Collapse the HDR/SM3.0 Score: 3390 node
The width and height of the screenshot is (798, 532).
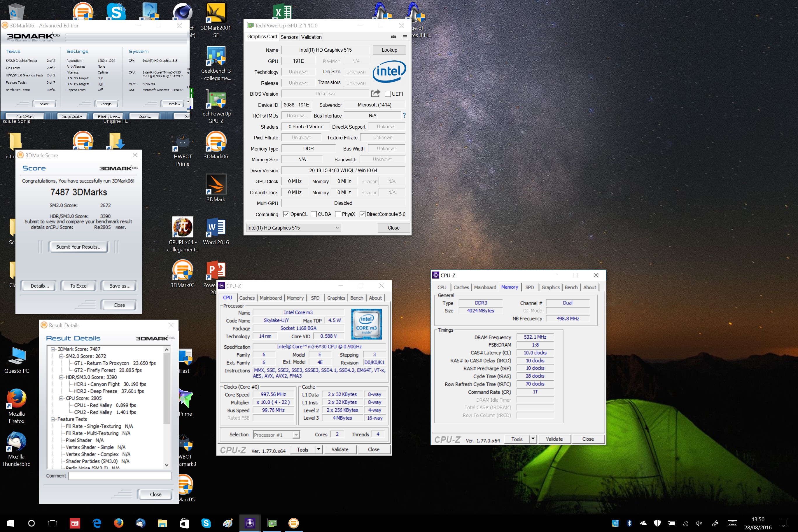[x=61, y=377]
